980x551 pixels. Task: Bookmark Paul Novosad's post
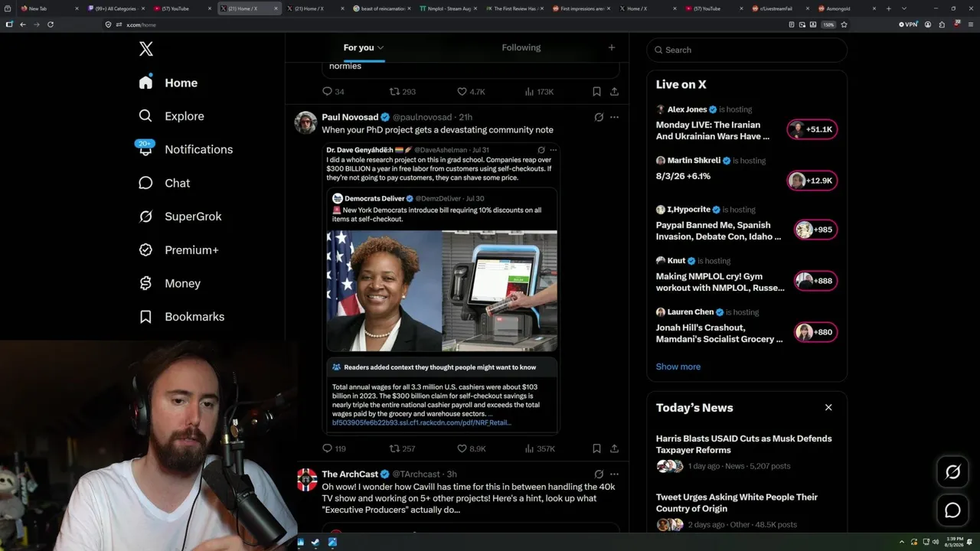596,448
